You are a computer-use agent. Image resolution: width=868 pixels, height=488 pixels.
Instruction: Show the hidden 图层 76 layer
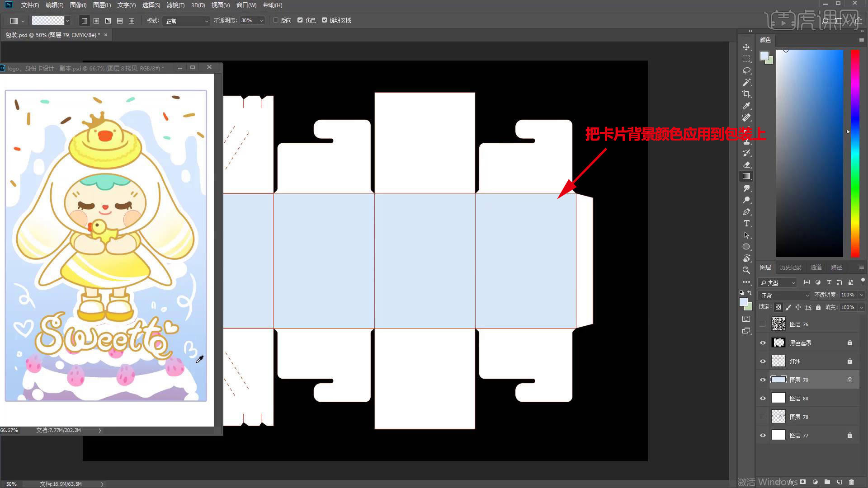tap(763, 324)
